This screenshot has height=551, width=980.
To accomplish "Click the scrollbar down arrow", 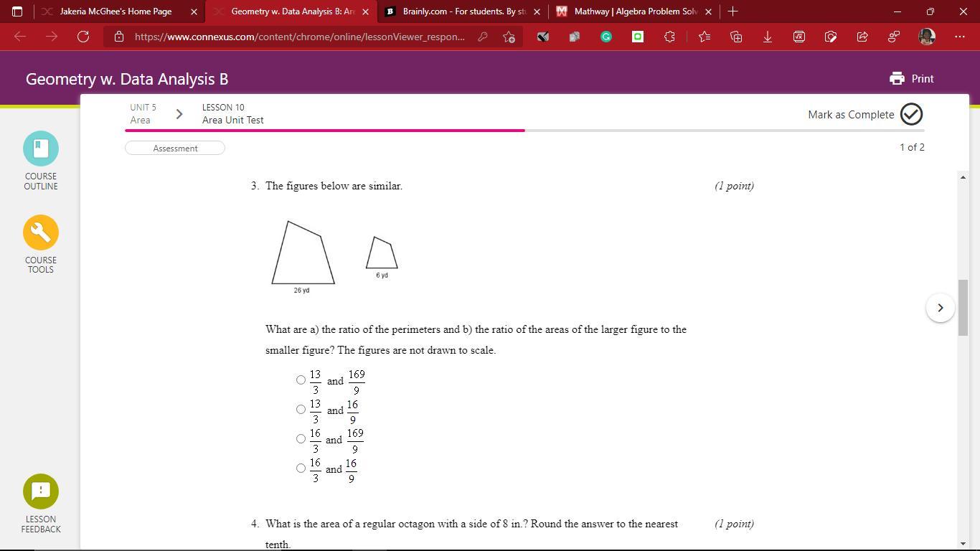I will click(x=963, y=544).
